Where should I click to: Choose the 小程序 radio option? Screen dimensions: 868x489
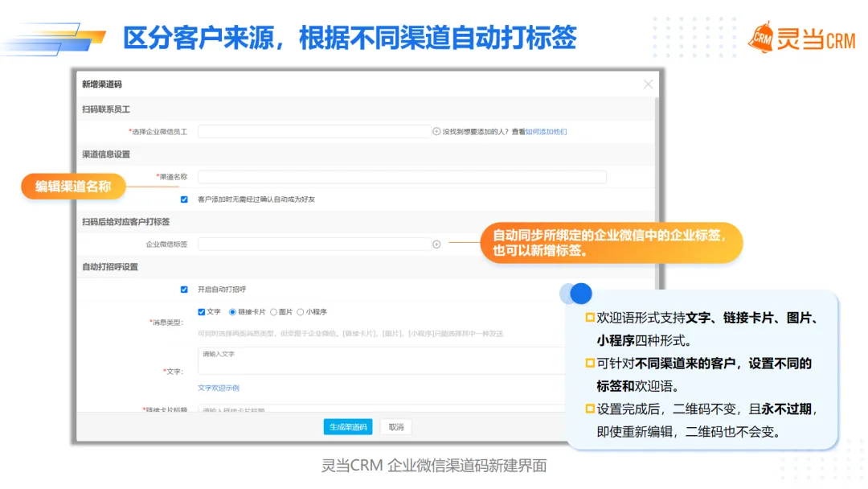click(301, 312)
